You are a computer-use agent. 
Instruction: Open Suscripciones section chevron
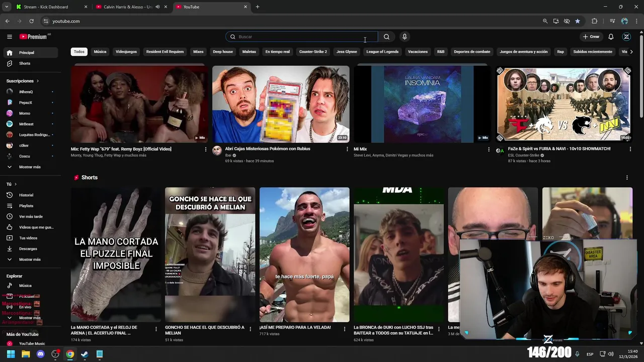pos(37,81)
